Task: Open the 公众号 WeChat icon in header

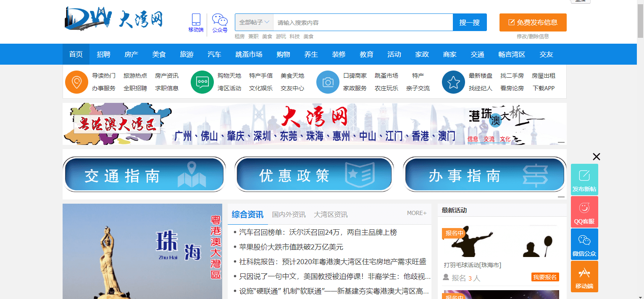Action: coord(219,20)
